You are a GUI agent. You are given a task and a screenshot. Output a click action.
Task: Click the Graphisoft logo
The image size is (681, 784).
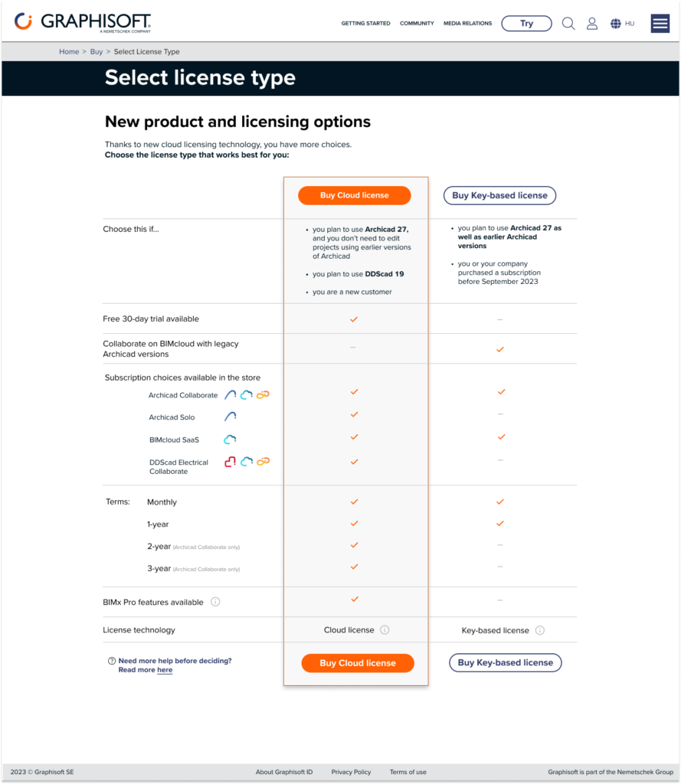pyautogui.click(x=83, y=22)
